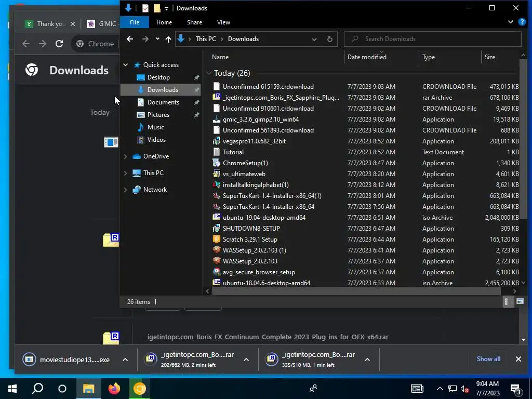Close the Thank you Chrome tab

pyautogui.click(x=73, y=24)
